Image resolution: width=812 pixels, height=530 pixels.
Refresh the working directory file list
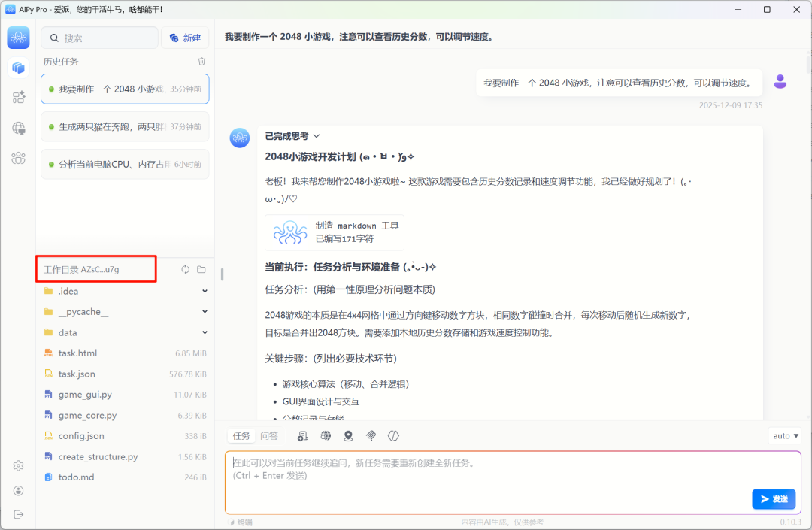click(186, 269)
